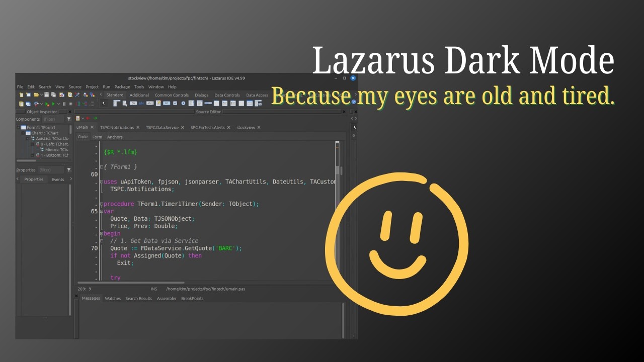Click the Components filter funnel icon
Image resolution: width=644 pixels, height=362 pixels.
(x=69, y=119)
